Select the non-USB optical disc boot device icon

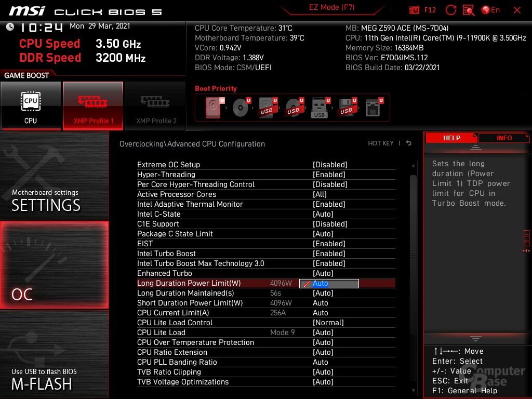(x=241, y=108)
